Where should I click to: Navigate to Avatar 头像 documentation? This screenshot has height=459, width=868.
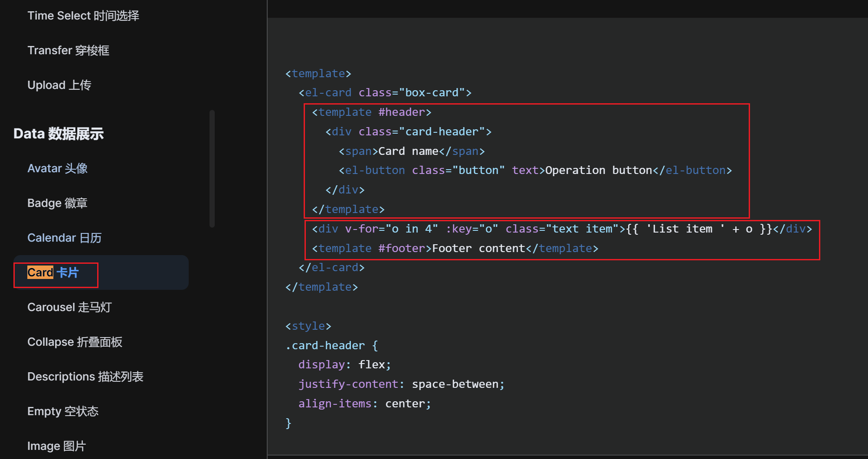pos(57,168)
